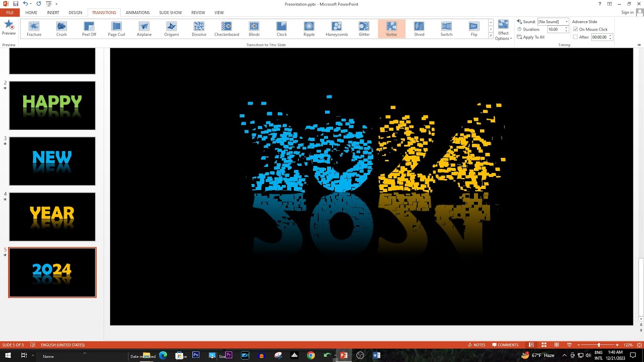Increase the Duration stepper value
Screen dimensions: 644x362
(567, 28)
